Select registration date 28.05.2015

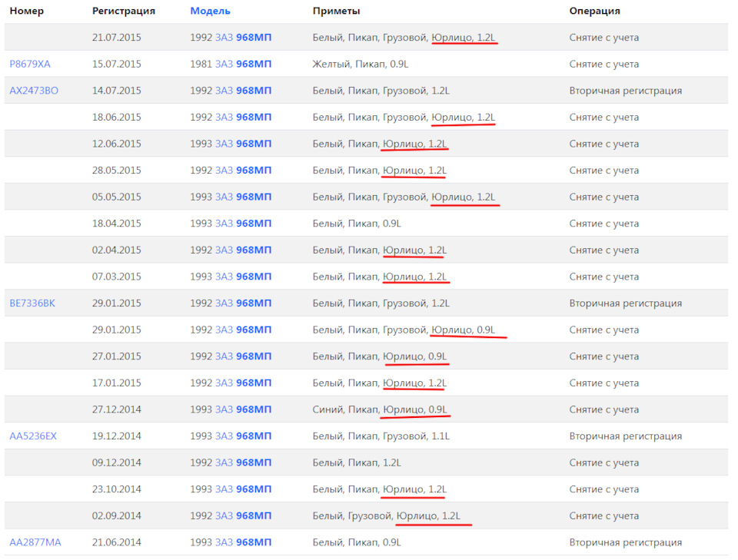coord(116,171)
